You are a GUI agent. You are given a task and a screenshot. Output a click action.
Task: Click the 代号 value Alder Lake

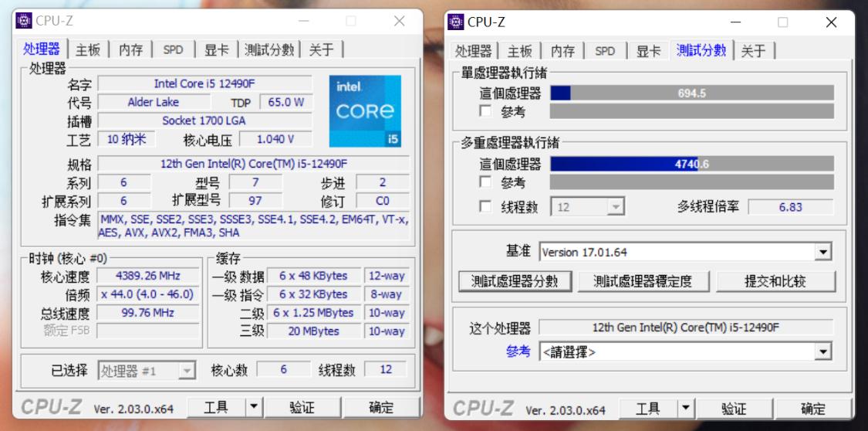(x=154, y=102)
